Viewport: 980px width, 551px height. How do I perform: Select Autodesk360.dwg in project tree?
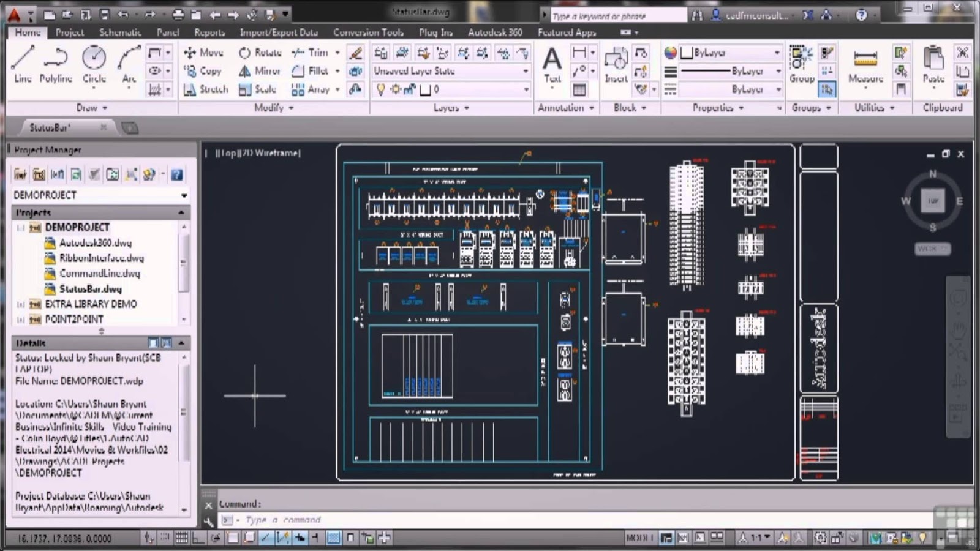click(95, 243)
